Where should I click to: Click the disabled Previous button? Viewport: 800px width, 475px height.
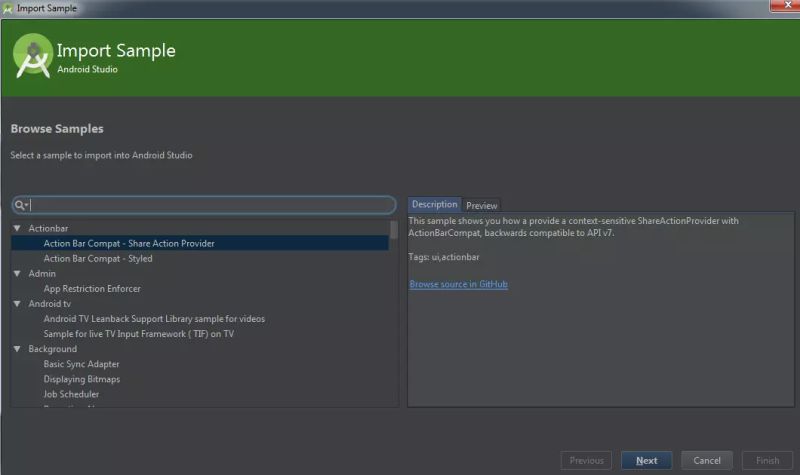coord(586,460)
